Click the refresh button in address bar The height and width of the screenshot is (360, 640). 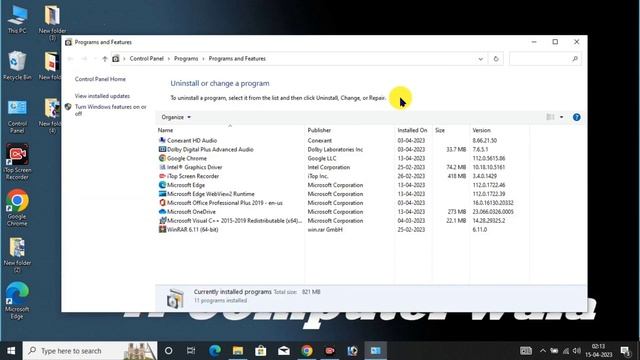pyautogui.click(x=496, y=59)
